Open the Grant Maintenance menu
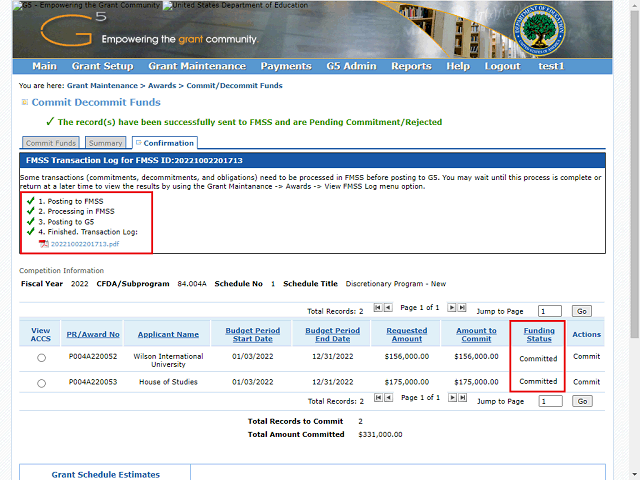 [x=196, y=66]
